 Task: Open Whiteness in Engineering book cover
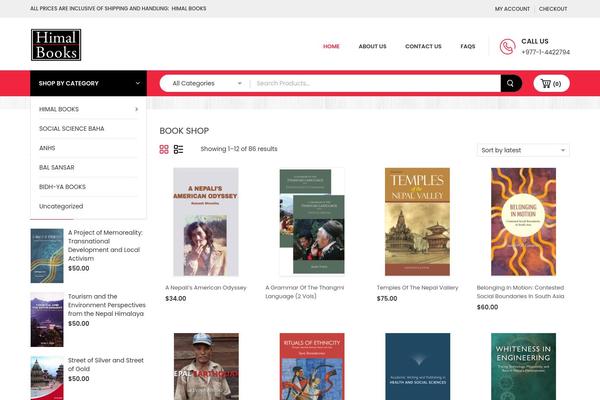[x=523, y=366]
